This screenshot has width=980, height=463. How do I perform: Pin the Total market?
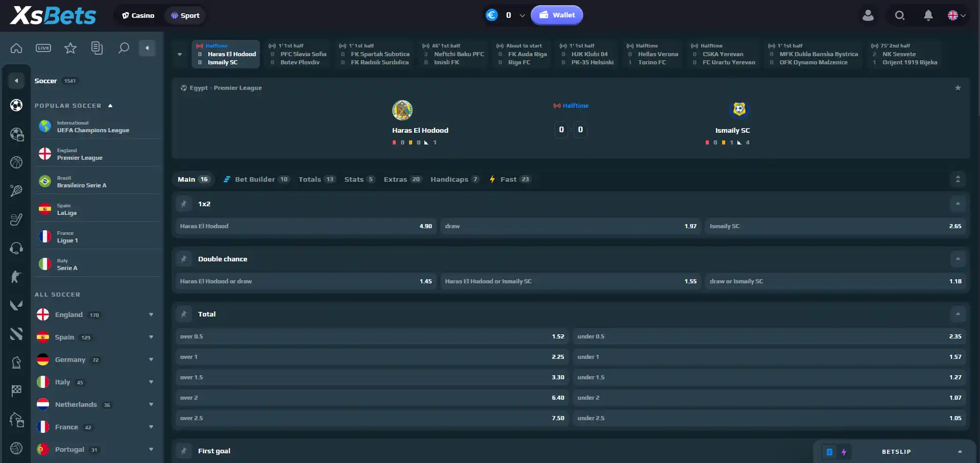184,314
